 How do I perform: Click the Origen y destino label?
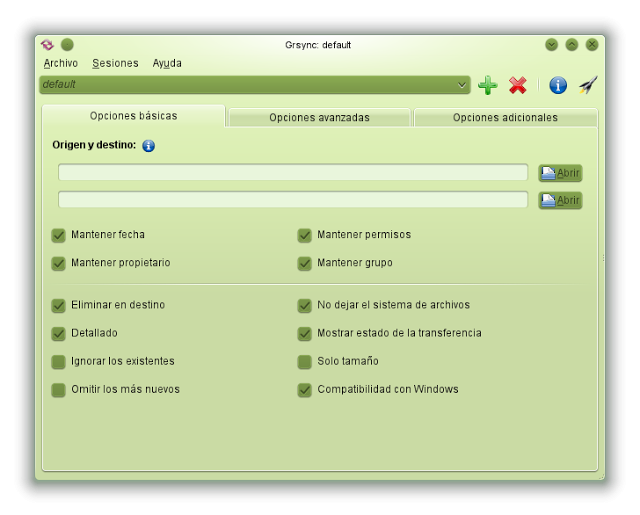pos(94,145)
